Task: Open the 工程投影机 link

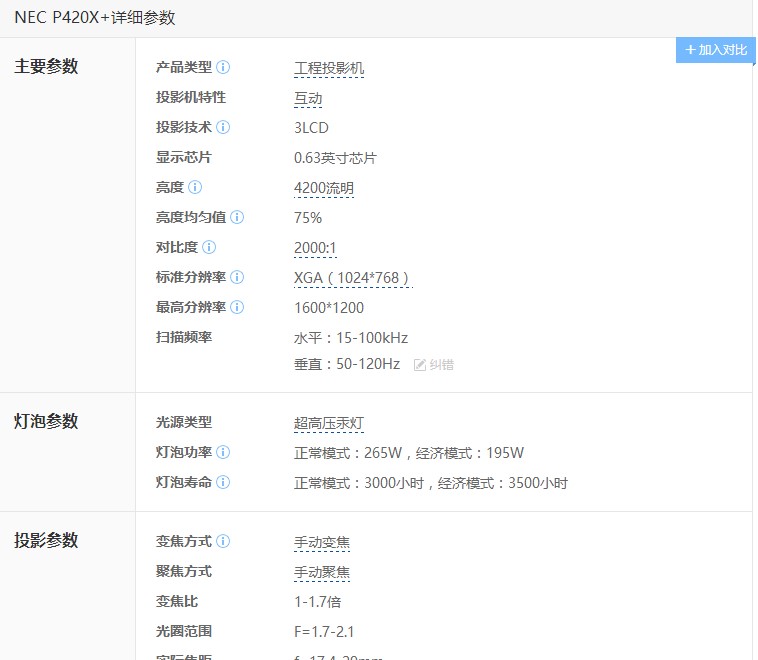Action: pyautogui.click(x=329, y=68)
